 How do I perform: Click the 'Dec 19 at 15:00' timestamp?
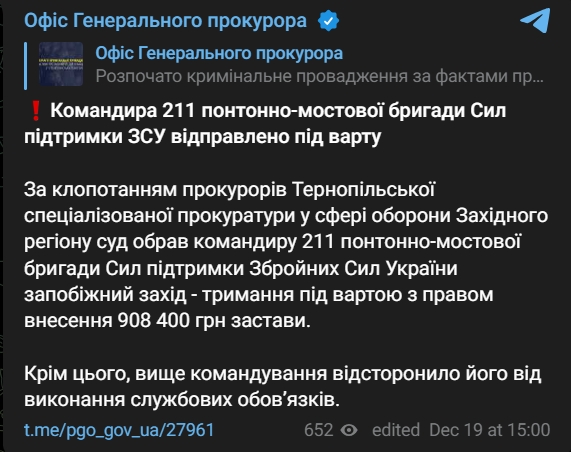(x=489, y=430)
